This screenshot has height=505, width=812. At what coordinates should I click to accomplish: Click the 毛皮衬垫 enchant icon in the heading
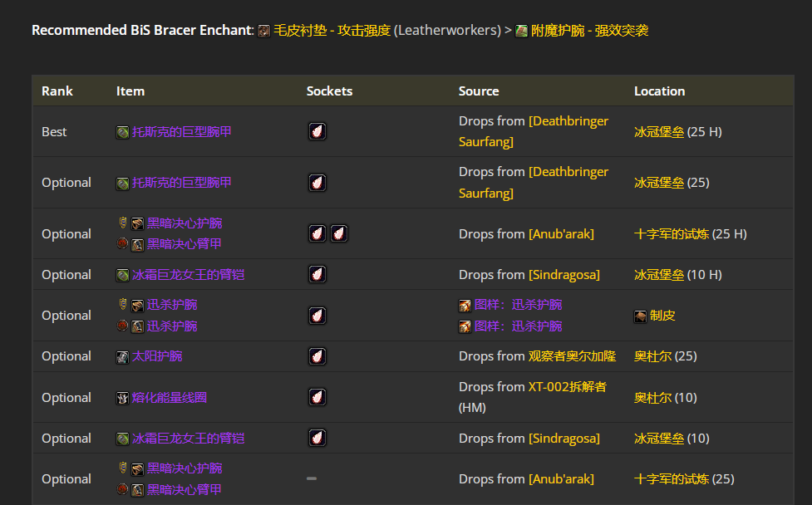click(264, 29)
